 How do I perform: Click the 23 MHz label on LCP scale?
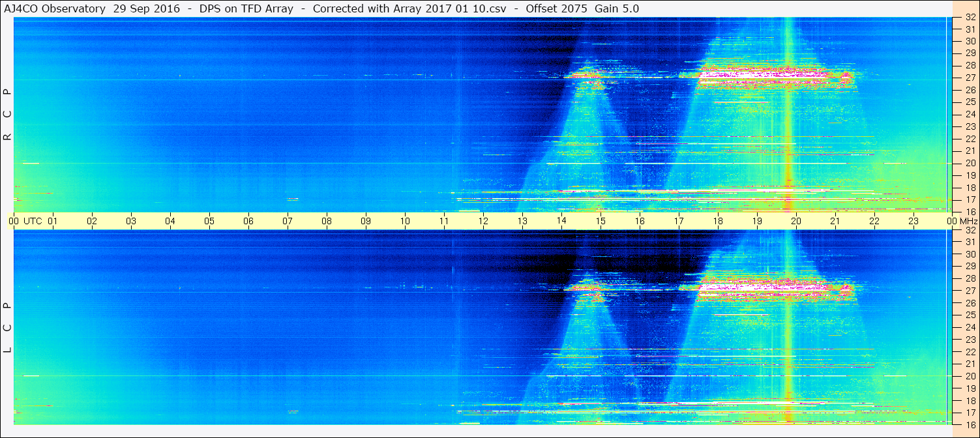pos(970,340)
